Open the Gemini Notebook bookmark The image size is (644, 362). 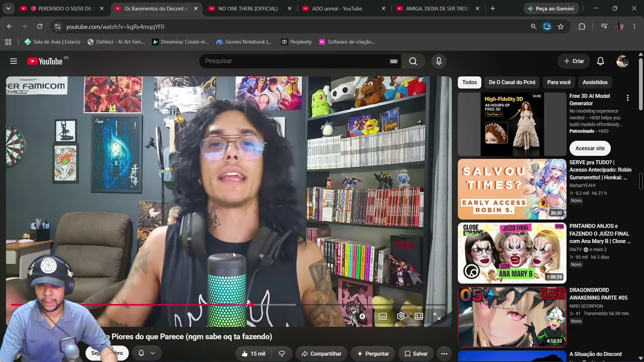[244, 42]
